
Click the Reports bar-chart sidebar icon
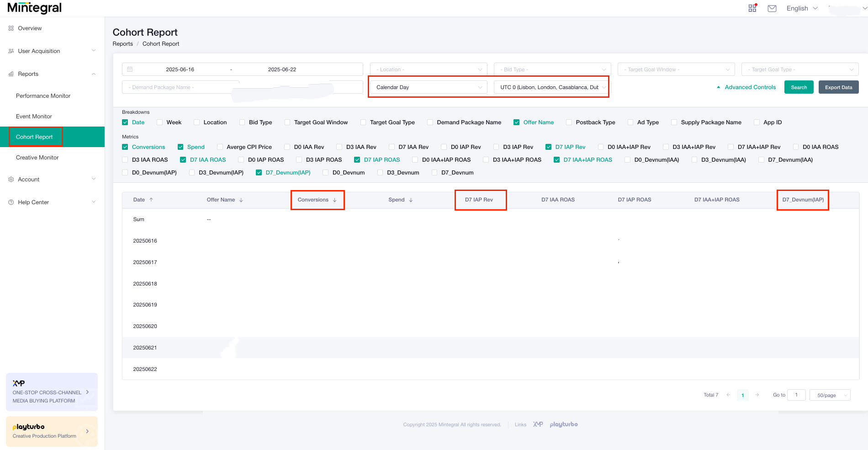[11, 74]
